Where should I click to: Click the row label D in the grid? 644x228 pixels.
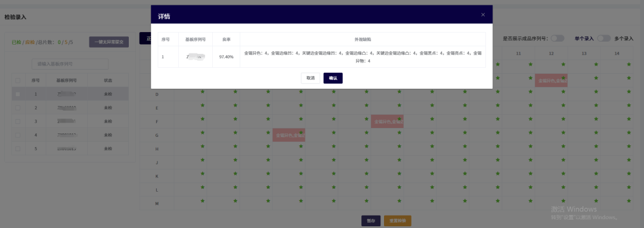coord(157,95)
